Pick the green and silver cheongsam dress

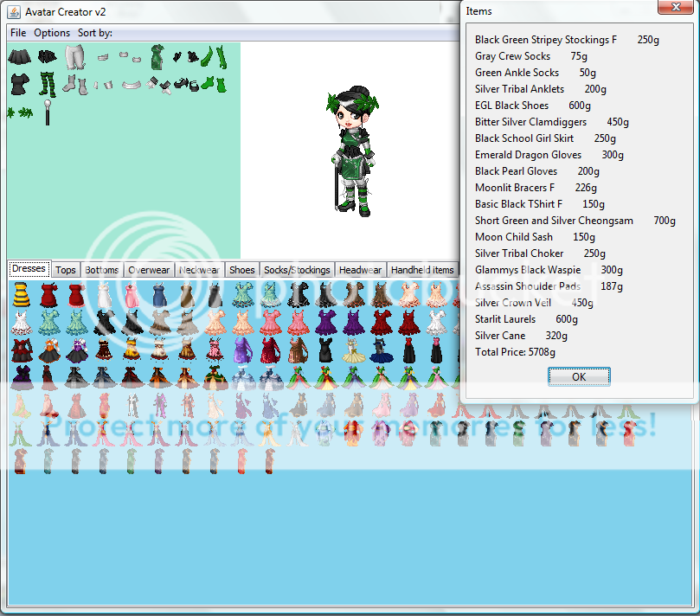[x=157, y=58]
